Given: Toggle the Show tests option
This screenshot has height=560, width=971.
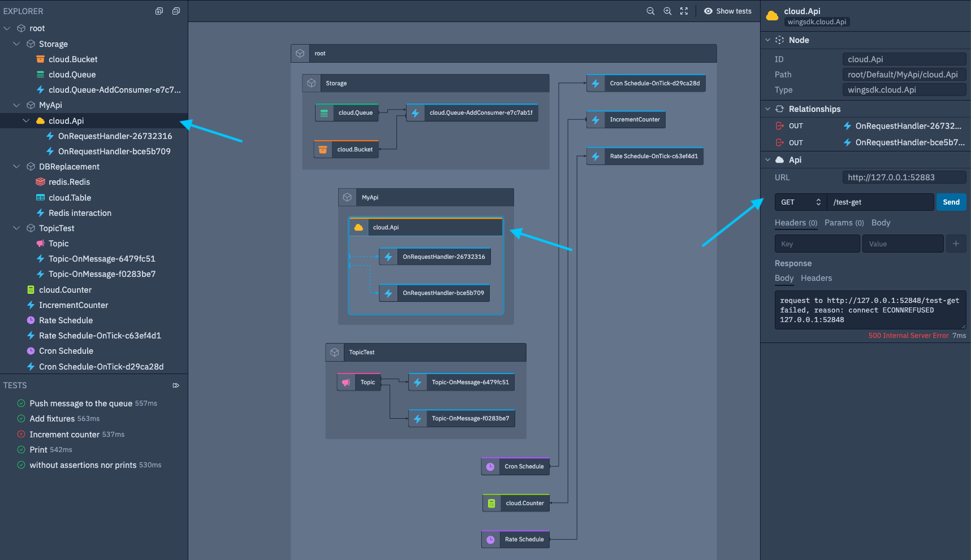Looking at the screenshot, I should (x=728, y=11).
